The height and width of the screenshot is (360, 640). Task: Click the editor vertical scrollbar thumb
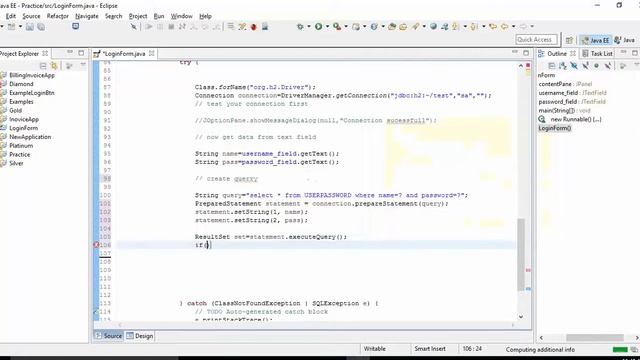pos(521,254)
